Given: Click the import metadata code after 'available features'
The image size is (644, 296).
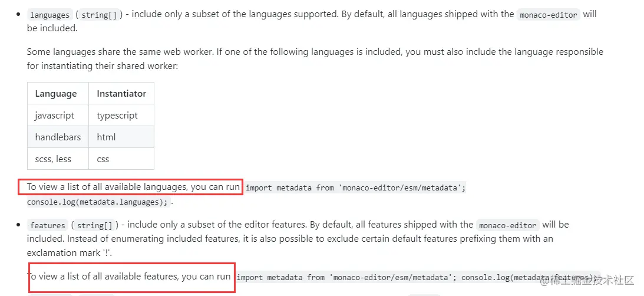Looking at the screenshot, I should [417, 277].
